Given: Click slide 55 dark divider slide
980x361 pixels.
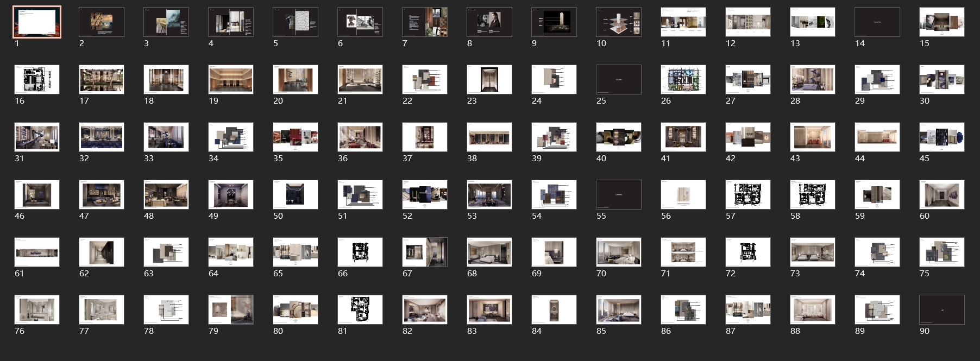Looking at the screenshot, I should (x=618, y=195).
